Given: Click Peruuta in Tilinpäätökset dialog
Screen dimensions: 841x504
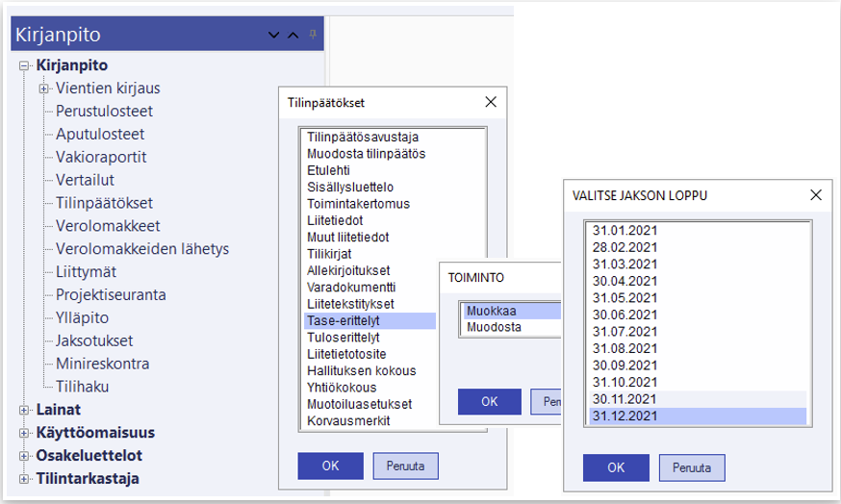Looking at the screenshot, I should (x=405, y=466).
